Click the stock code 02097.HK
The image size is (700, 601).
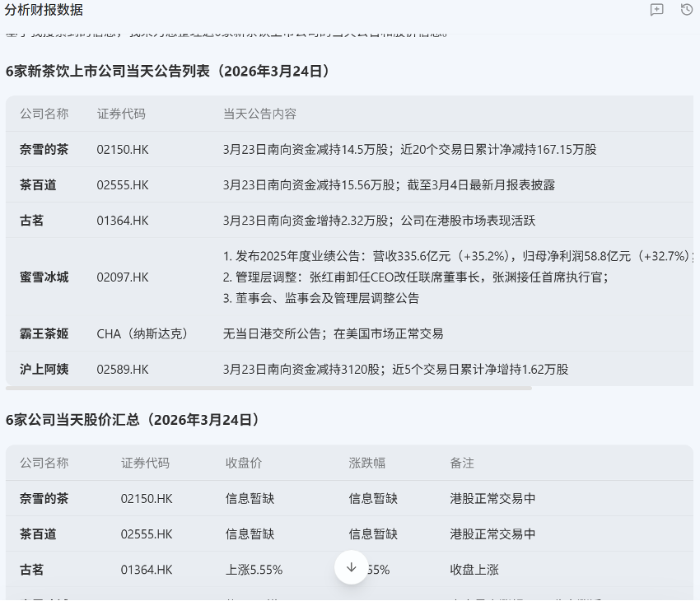pos(123,277)
